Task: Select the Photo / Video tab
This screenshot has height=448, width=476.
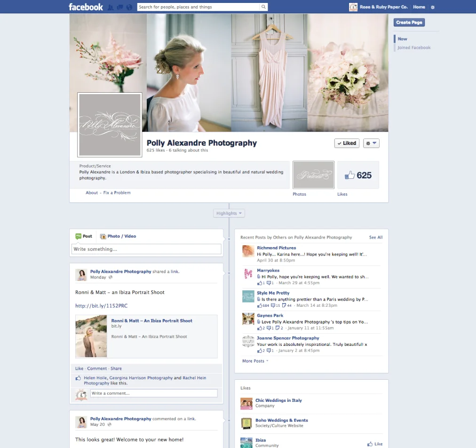Action: coord(118,236)
